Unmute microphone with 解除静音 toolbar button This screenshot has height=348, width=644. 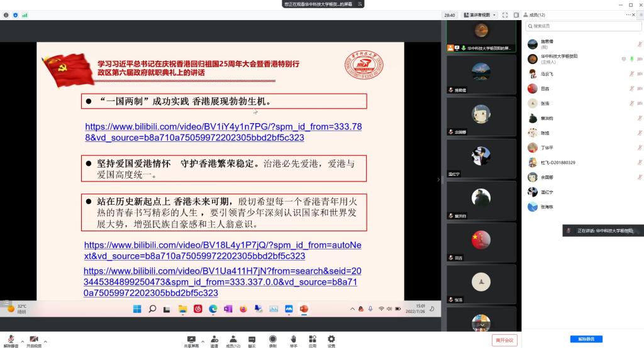click(x=9, y=340)
